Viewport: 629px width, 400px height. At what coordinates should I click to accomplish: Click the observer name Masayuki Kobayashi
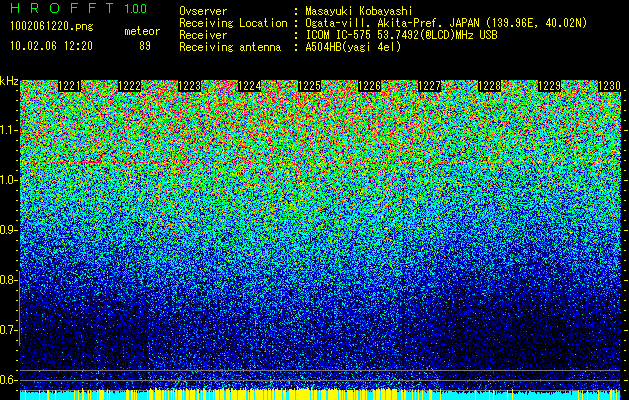pos(359,11)
